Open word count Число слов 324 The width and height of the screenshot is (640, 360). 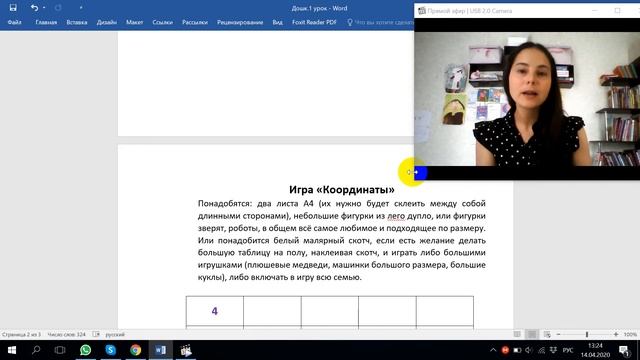coord(67,334)
